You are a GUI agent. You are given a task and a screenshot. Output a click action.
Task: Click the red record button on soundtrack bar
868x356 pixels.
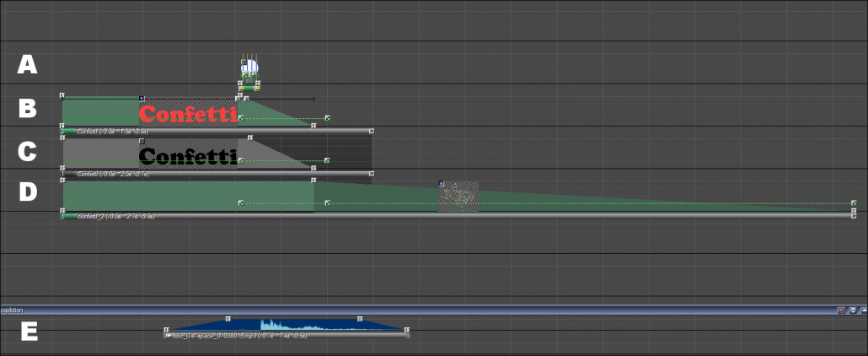[x=841, y=310]
